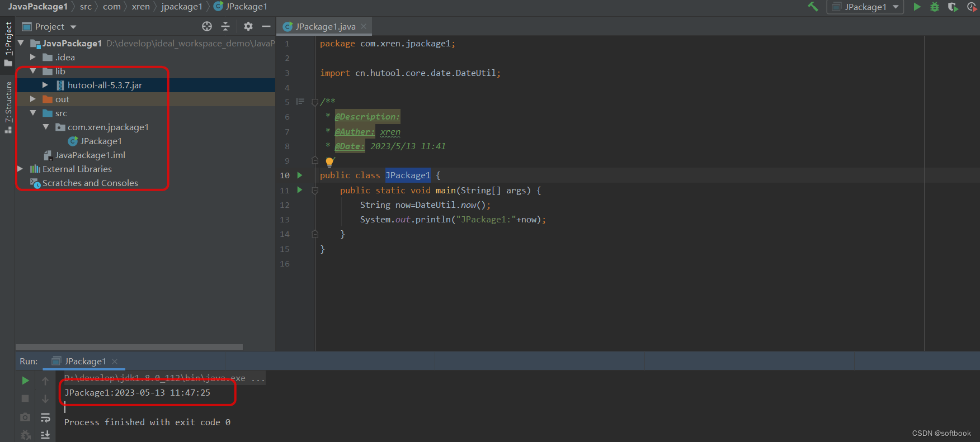This screenshot has width=980, height=442.
Task: Click gutter run arrow beside main method
Action: coord(300,190)
